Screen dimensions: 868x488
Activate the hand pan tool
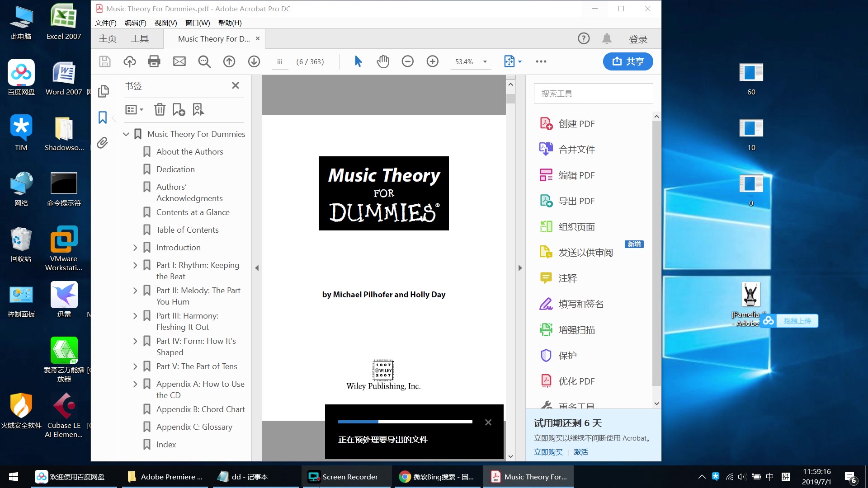pos(383,61)
